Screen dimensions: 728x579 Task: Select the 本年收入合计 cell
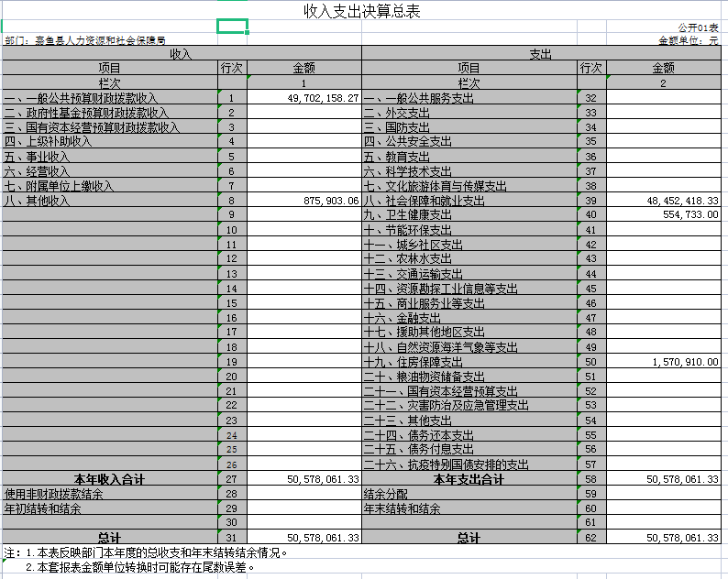coord(110,479)
